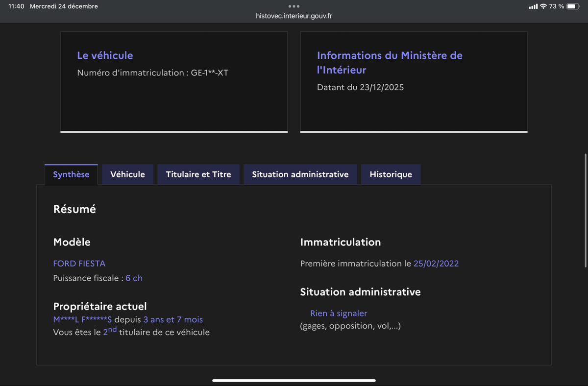Viewport: 588px width, 386px height.
Task: Open the Synthèse tab
Action: click(71, 174)
